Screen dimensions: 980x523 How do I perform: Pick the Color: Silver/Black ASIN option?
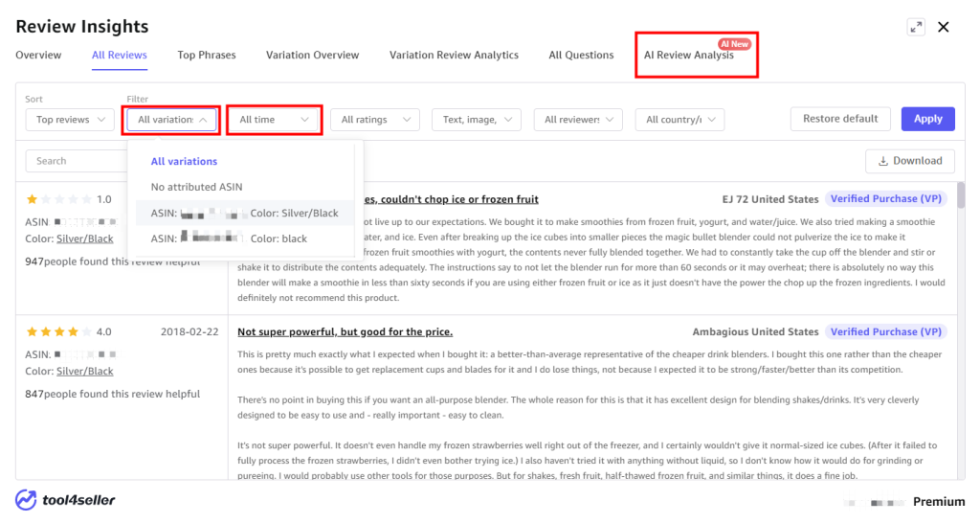[244, 214]
